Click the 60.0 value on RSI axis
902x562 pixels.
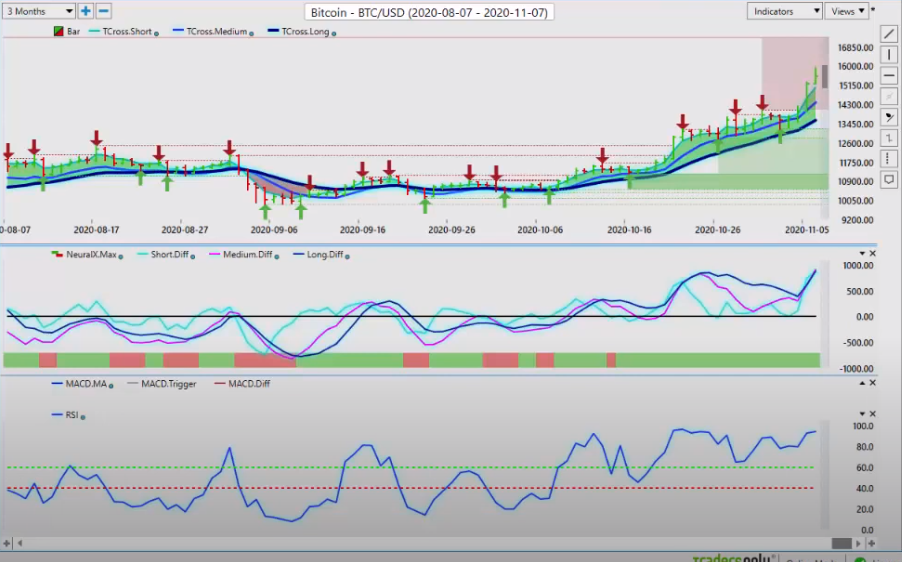pos(865,468)
